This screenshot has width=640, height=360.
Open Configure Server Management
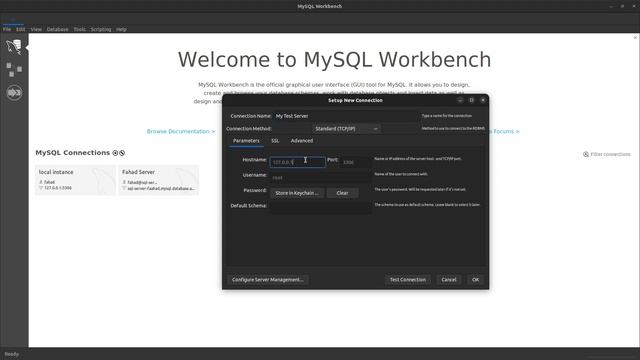pyautogui.click(x=268, y=280)
